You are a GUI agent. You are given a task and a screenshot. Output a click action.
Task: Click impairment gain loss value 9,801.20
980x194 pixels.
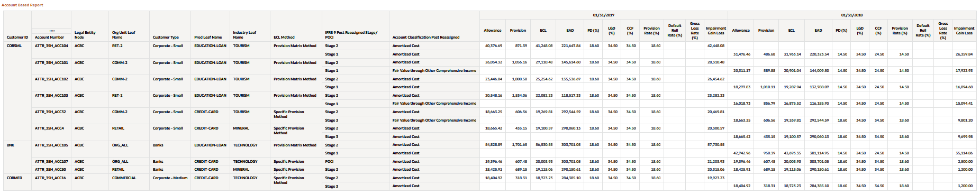(x=965, y=121)
